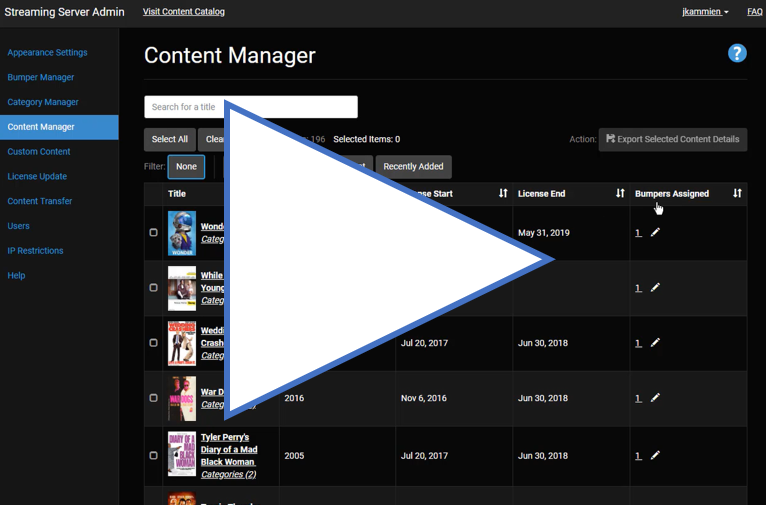Screen dimensions: 766x505
Task: Select Tyler Perry's Diary row checkbox
Action: pyautogui.click(x=153, y=455)
